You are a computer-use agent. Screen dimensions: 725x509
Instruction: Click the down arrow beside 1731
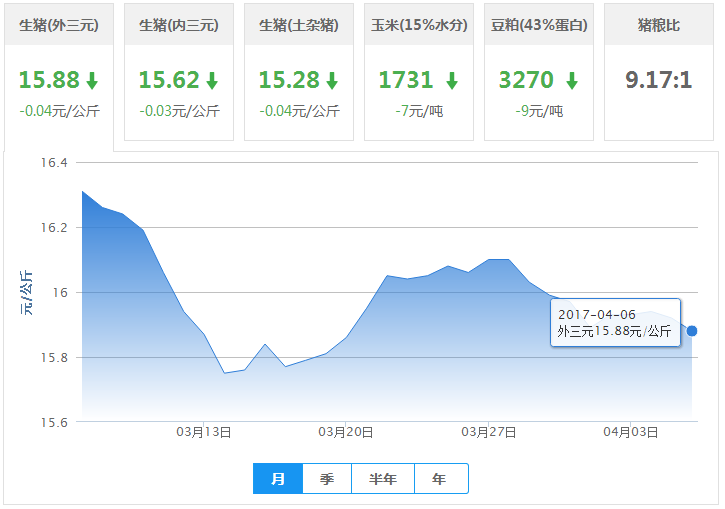452,81
